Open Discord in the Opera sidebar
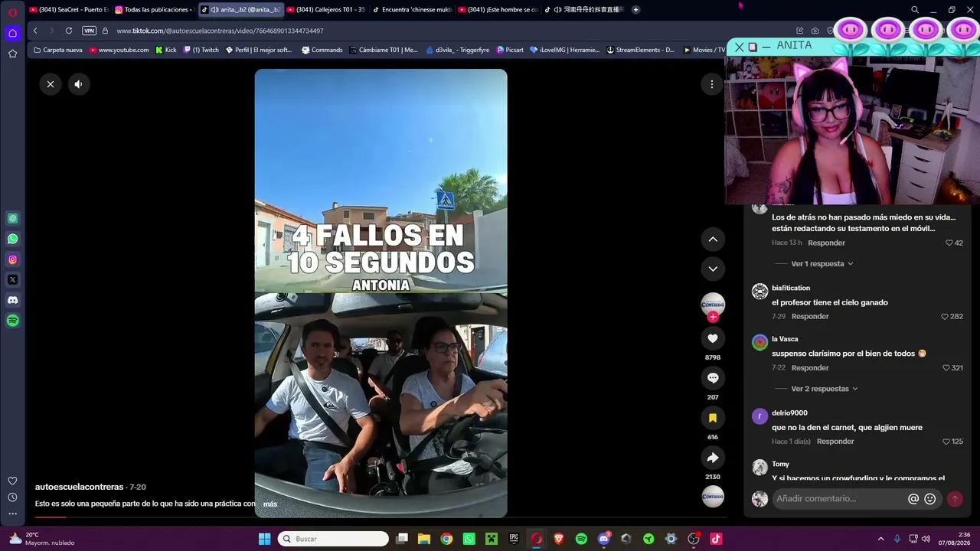The image size is (980, 551). point(13,300)
